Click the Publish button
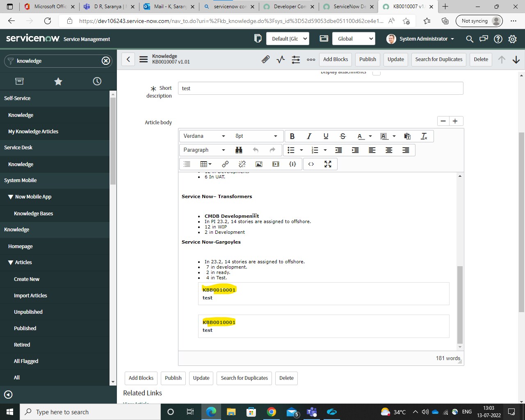525x420 pixels. (x=367, y=59)
